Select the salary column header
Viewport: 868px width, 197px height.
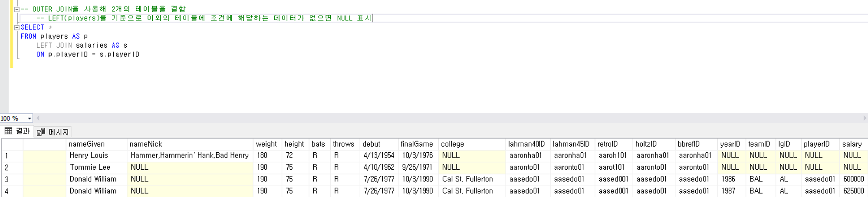pyautogui.click(x=854, y=144)
